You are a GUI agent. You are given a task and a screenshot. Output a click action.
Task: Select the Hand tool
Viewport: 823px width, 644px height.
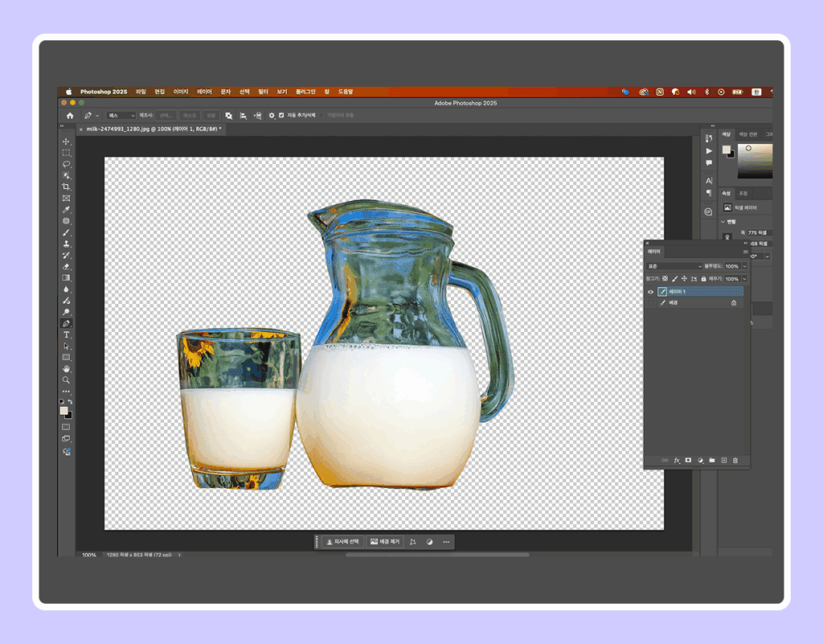pyautogui.click(x=66, y=369)
